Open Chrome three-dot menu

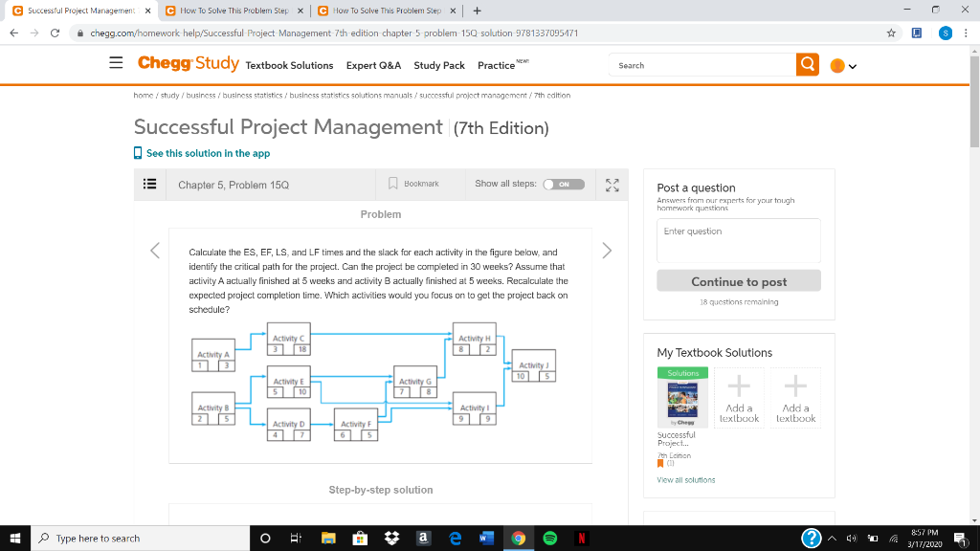tap(967, 33)
